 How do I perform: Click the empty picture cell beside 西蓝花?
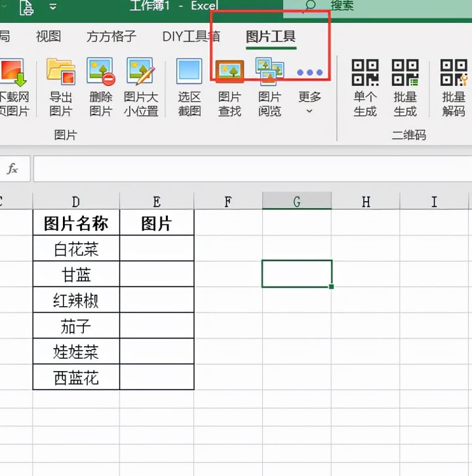pos(157,378)
